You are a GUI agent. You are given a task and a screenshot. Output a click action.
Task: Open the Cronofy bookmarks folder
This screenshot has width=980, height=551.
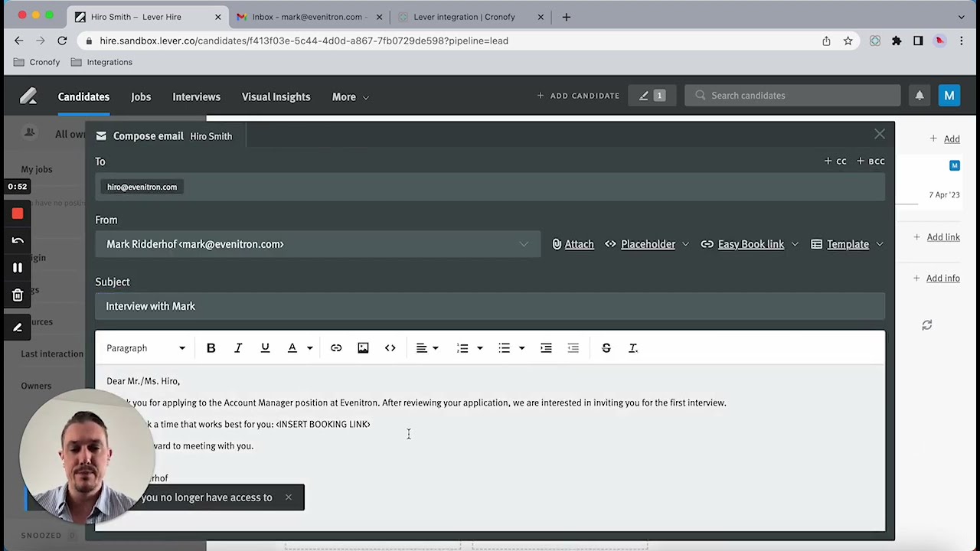pyautogui.click(x=37, y=62)
